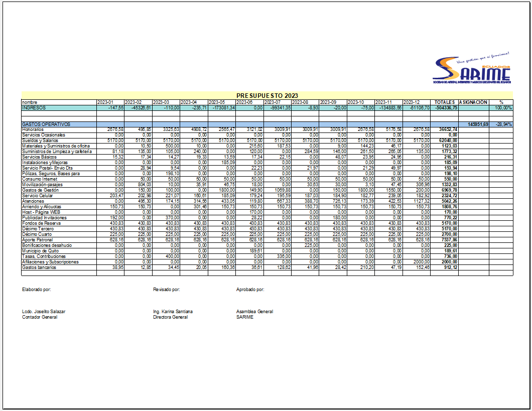Image resolution: width=532 pixels, height=411 pixels.
Task: Select the 2023-08 column header
Action: pos(300,102)
